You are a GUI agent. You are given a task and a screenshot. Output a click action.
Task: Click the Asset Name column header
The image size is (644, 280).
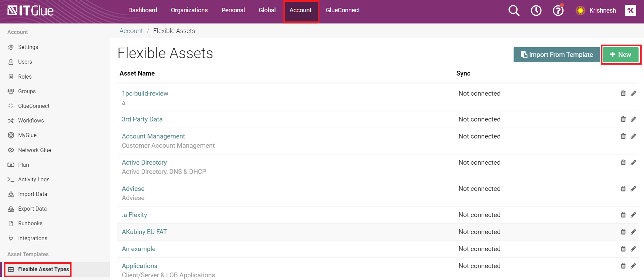137,73
